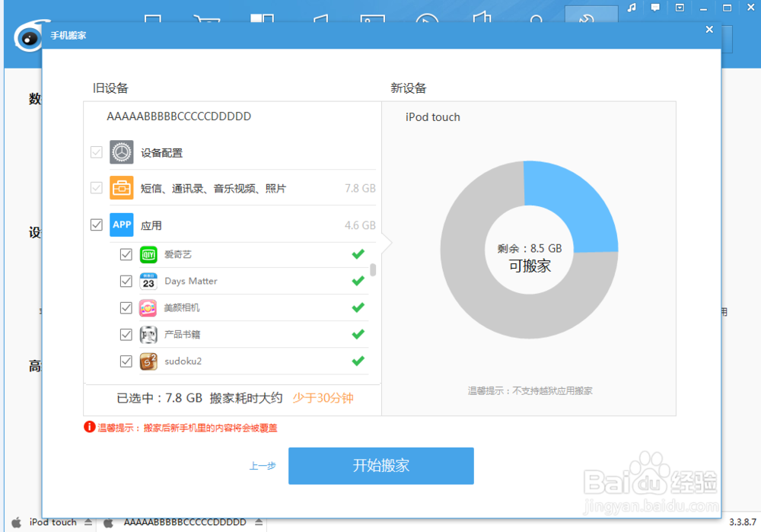Open the dropdown arrow in the title bar
Image resolution: width=761 pixels, height=532 pixels.
(678, 8)
